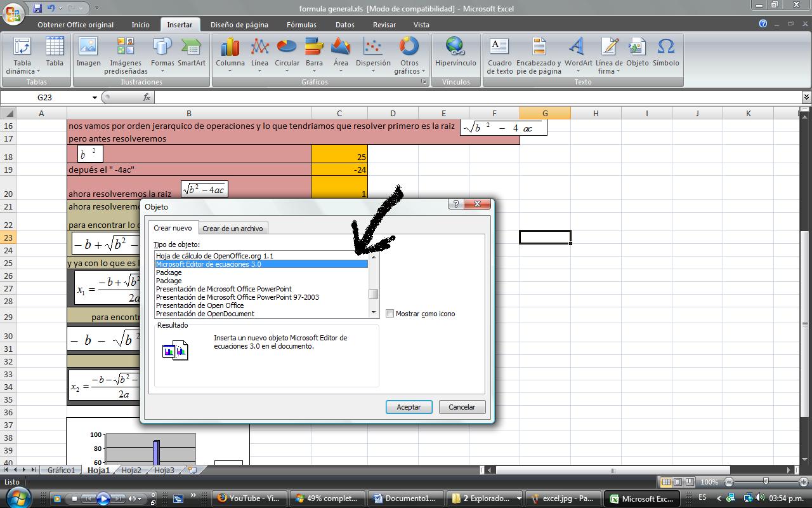
Task: Open the Vista ribbon tab
Action: (421, 25)
